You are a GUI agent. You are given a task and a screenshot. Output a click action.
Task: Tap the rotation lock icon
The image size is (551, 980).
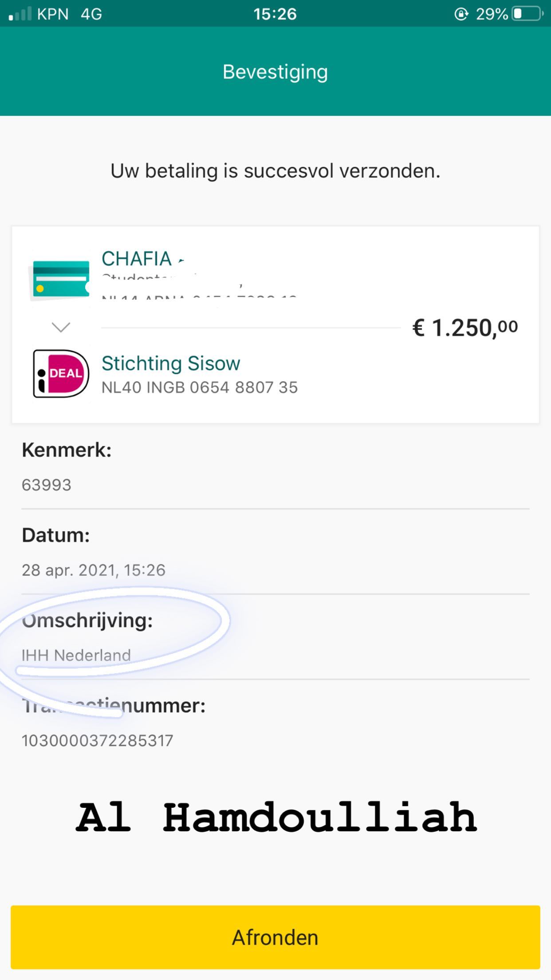pos(461,14)
